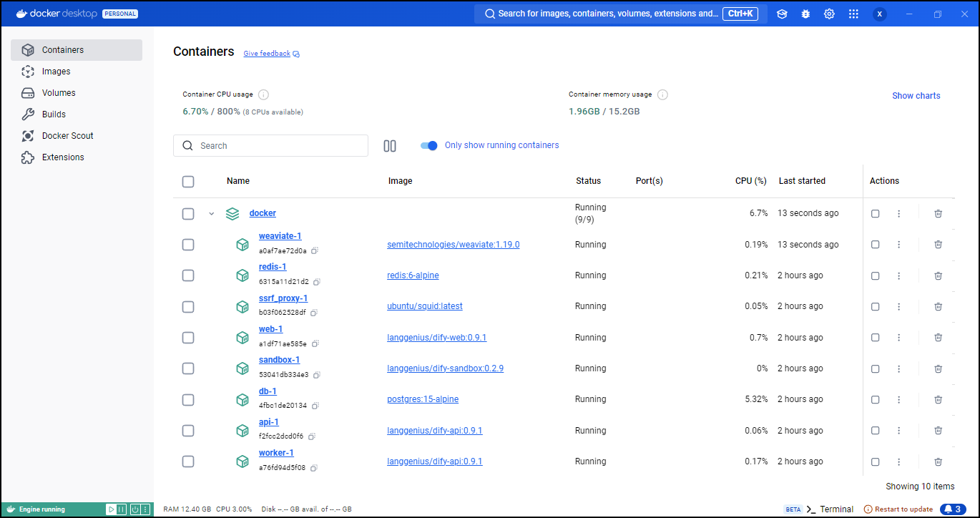Delete db-1 container via trash icon
The height and width of the screenshot is (518, 980).
tap(938, 399)
